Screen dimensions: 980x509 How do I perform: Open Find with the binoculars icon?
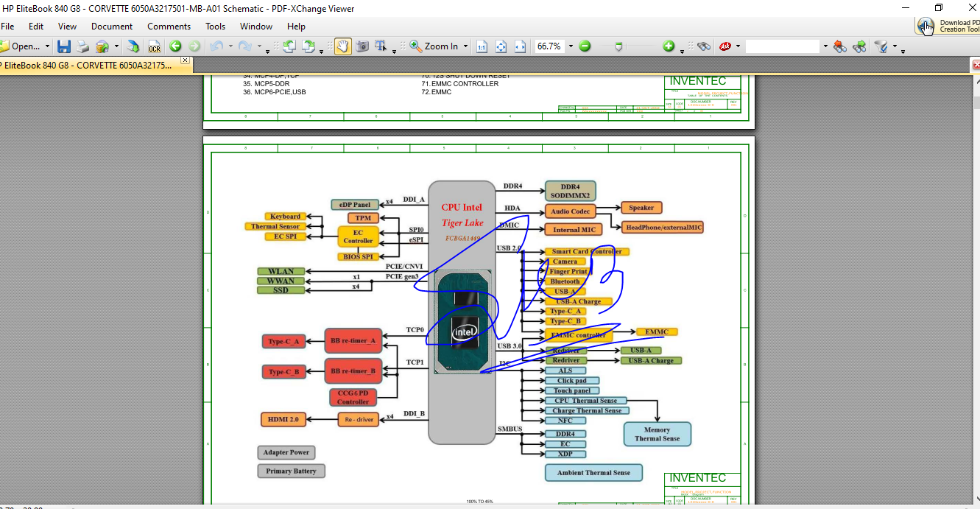[704, 46]
